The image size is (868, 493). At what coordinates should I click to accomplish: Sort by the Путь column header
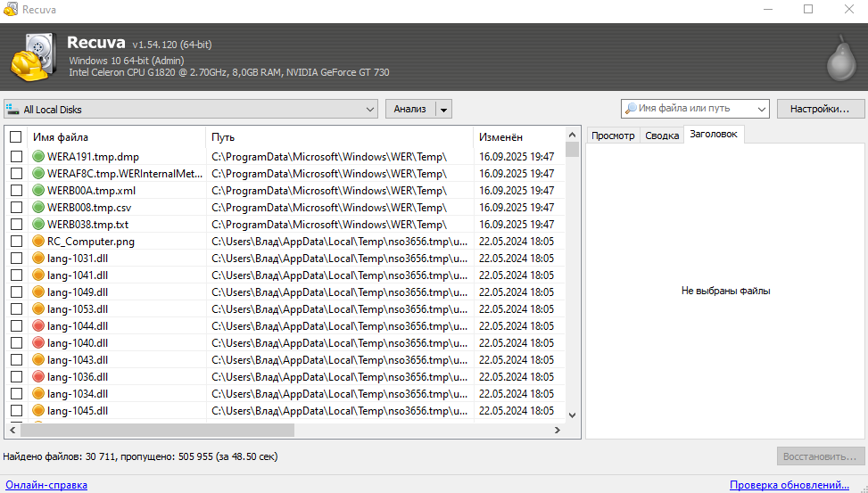point(339,136)
